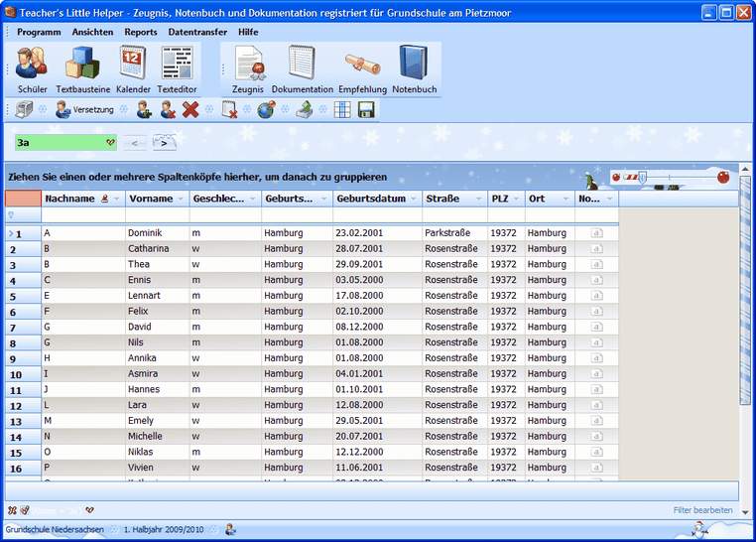Click scroll down arrow of vertical scrollbar

tap(745, 512)
